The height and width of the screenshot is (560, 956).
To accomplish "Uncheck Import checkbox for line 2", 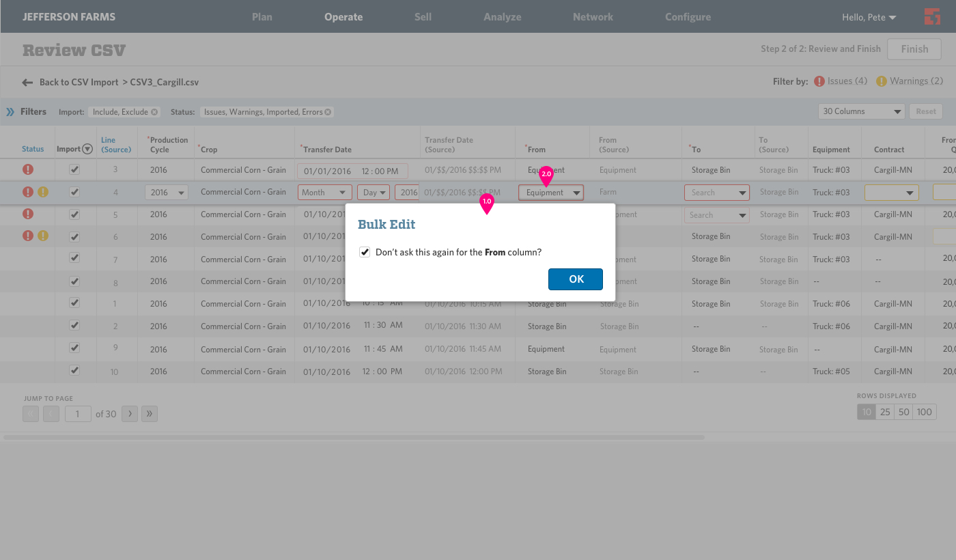I will click(x=75, y=325).
